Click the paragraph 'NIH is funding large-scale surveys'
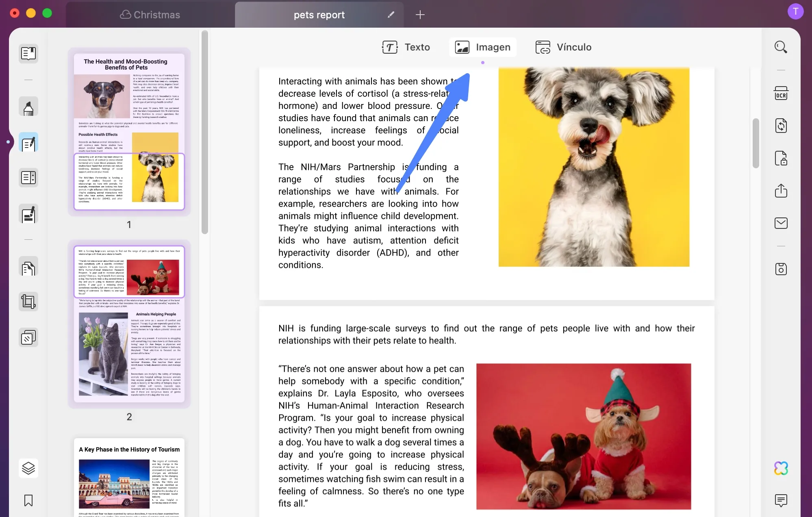Image resolution: width=812 pixels, height=517 pixels. (486, 334)
